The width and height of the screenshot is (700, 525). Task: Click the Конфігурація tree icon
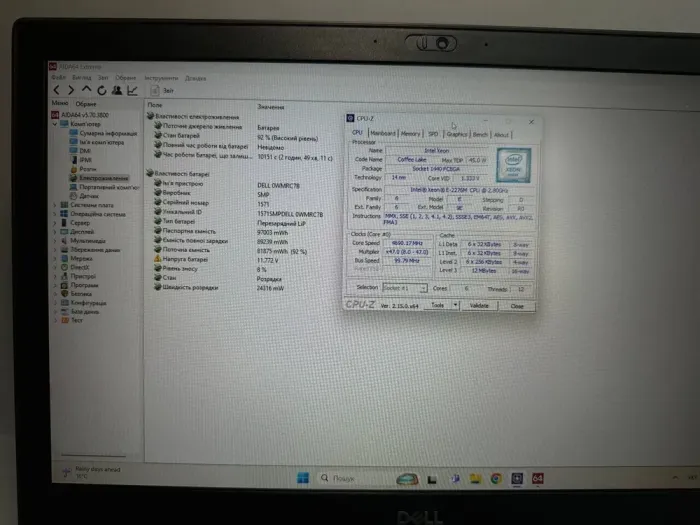point(64,303)
